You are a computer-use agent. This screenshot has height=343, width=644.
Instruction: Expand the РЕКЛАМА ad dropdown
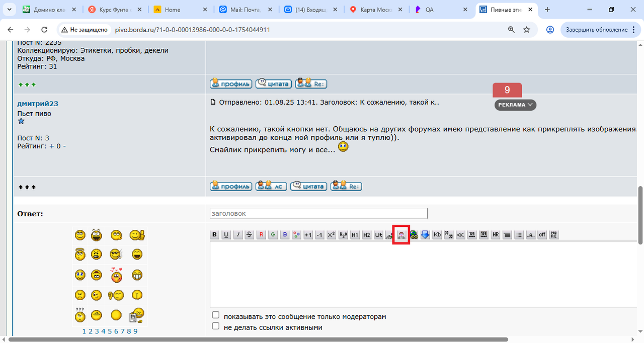coord(516,105)
